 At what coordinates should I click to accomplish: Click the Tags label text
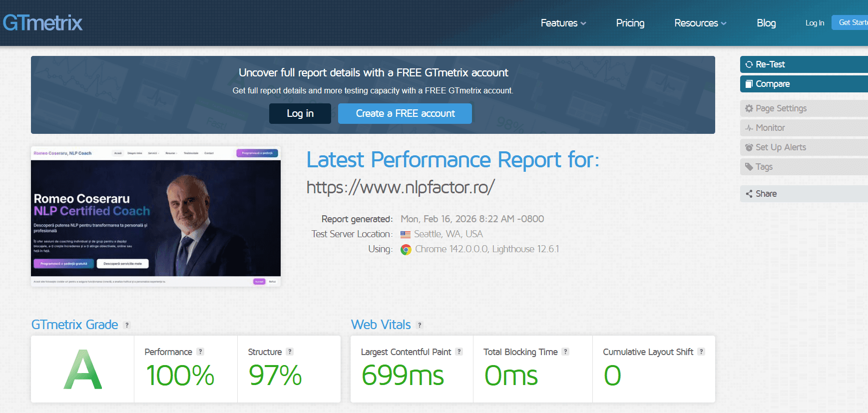click(x=764, y=167)
